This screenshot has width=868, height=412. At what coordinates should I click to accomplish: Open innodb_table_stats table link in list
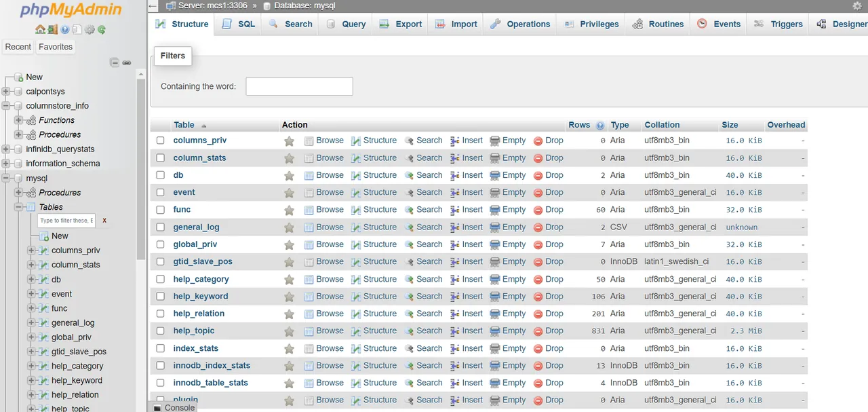[210, 383]
